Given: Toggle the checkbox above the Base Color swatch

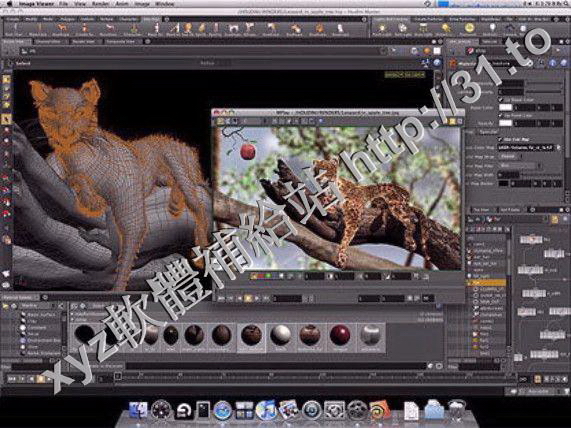Looking at the screenshot, I should click(501, 99).
